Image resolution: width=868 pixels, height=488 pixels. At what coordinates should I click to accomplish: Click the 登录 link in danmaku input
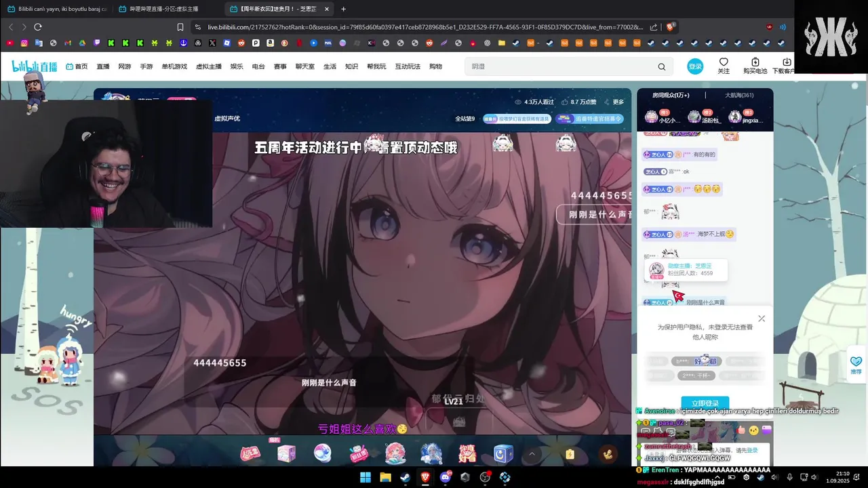[752, 450]
